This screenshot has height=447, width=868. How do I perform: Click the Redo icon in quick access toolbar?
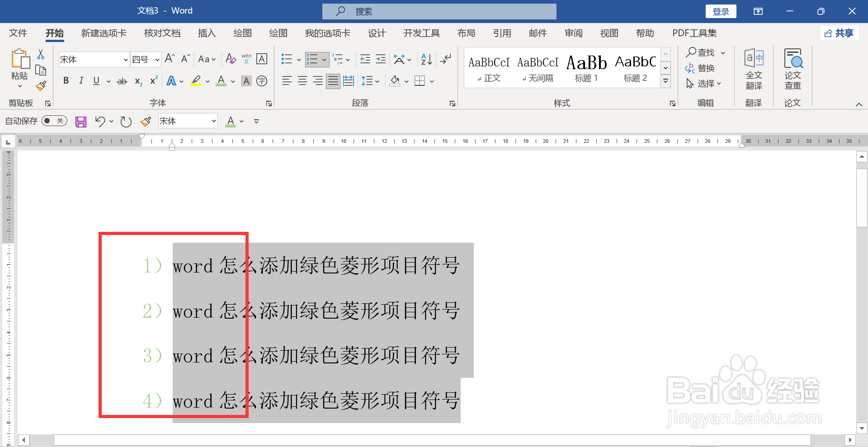click(126, 122)
